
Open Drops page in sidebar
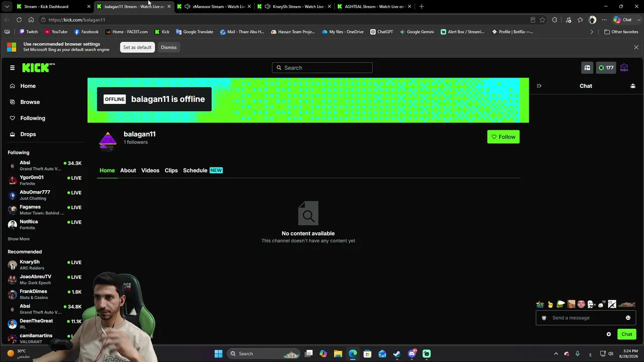(x=28, y=134)
